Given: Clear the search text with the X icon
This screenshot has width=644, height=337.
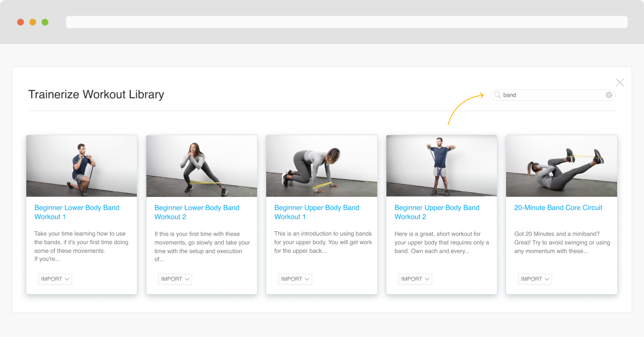Looking at the screenshot, I should tap(609, 95).
